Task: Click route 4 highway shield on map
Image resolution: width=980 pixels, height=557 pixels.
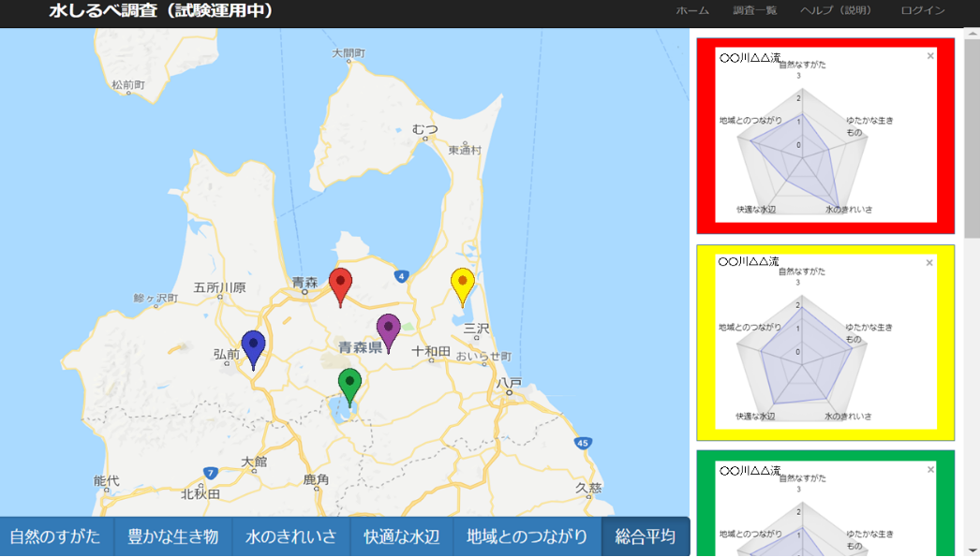Action: (x=401, y=275)
